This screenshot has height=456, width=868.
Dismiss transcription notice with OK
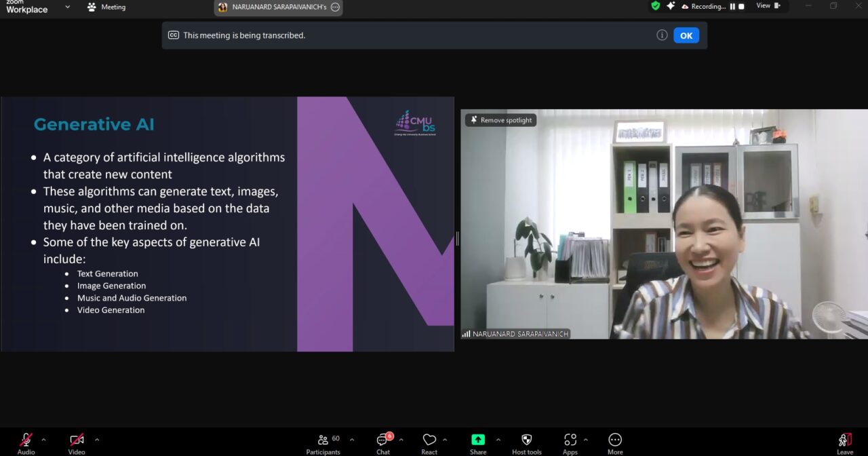point(686,35)
